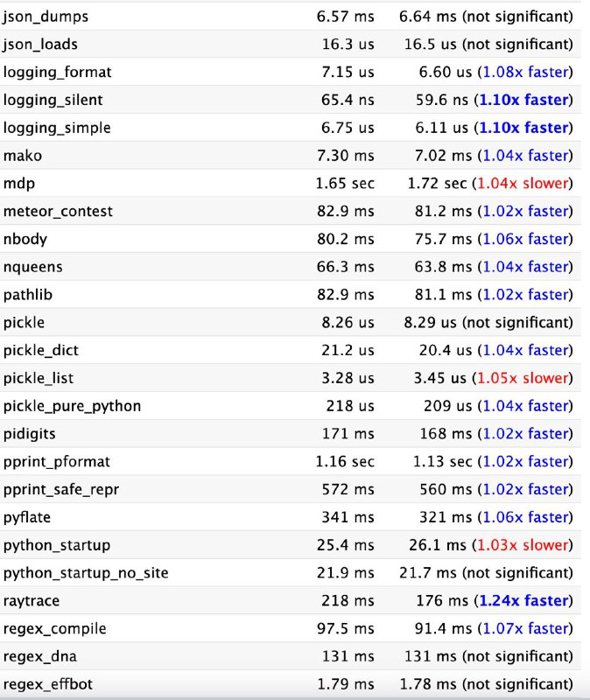
Task: Click the pickle_list 1.05x slower result
Action: click(x=523, y=378)
